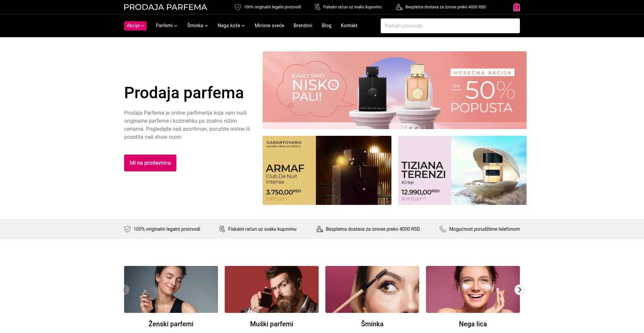Image resolution: width=644 pixels, height=333 pixels.
Task: Click gray strip text Besplatna dostava za iznose preko 4000 RSD
Action: click(373, 229)
